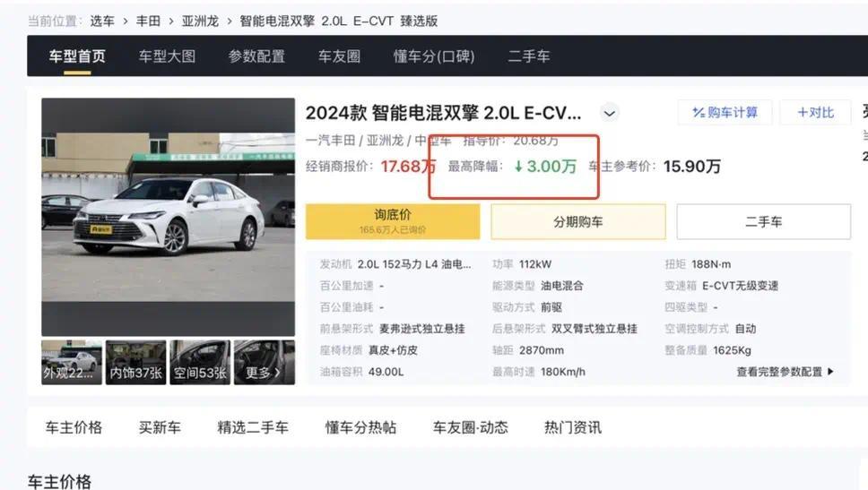The image size is (868, 490).
Task: Open 空间53张 space photos thumbnail
Action: pyautogui.click(x=200, y=362)
